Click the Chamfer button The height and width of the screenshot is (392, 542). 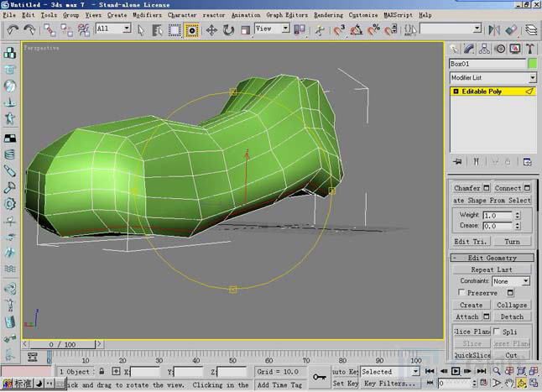pos(467,188)
